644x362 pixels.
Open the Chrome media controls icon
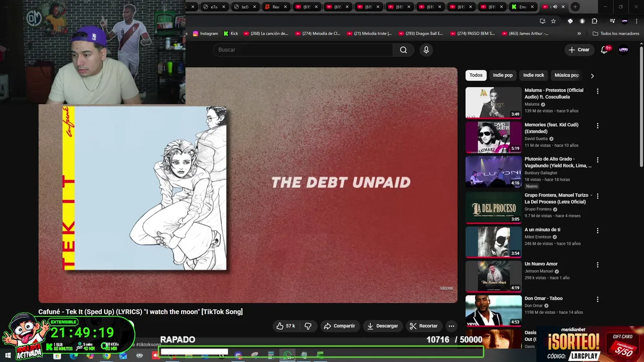click(612, 21)
